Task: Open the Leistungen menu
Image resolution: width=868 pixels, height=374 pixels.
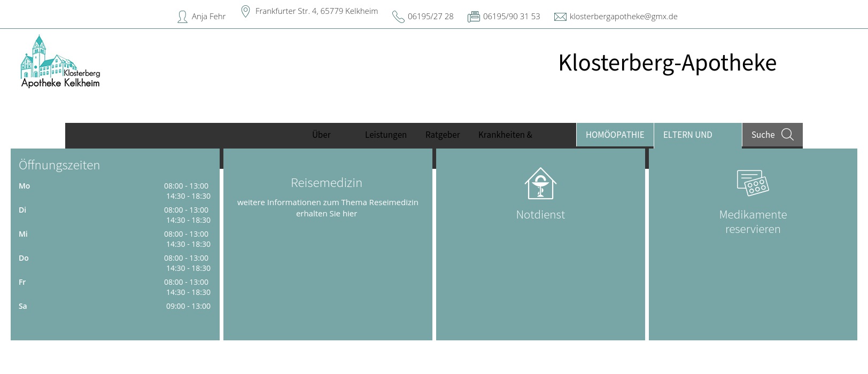Action: pyautogui.click(x=386, y=135)
